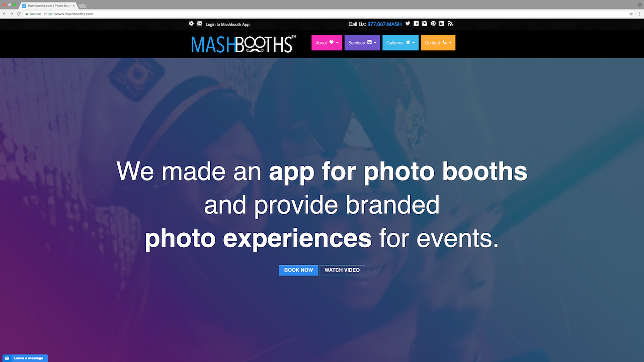Click the Book Now button
Screen dimensions: 644x362
[298, 270]
